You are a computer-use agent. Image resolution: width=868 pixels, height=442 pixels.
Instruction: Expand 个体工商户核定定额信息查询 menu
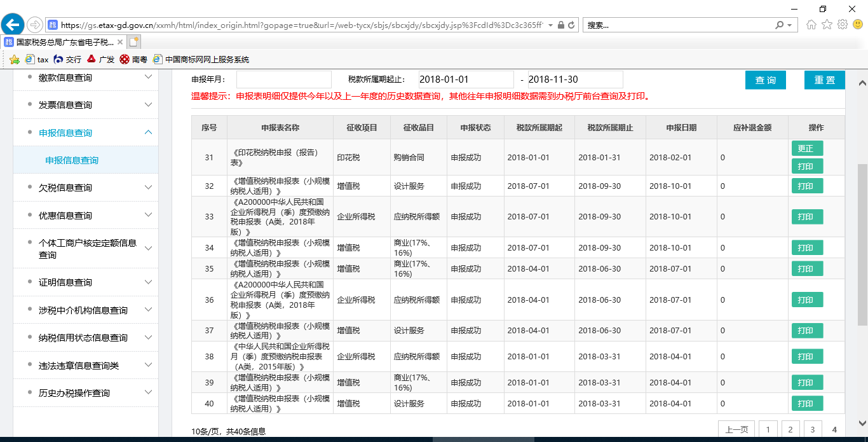(86, 249)
